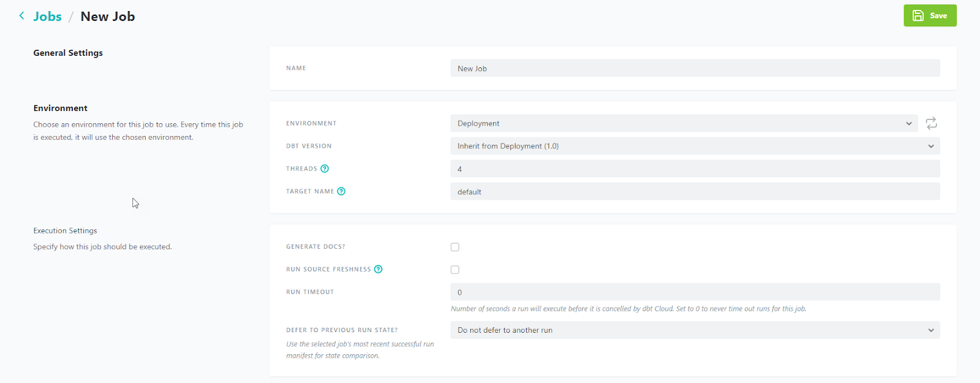Go back to the Jobs breadcrumb
This screenshot has height=383, width=980.
(47, 17)
